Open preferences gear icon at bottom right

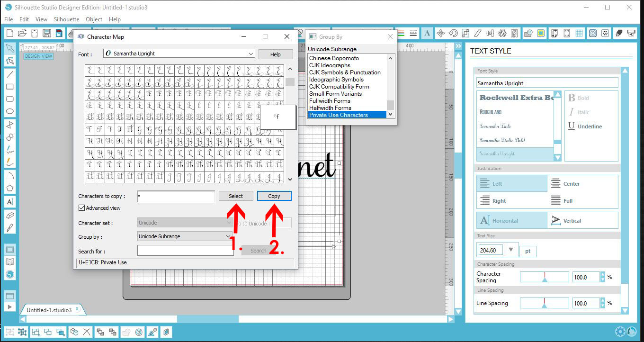tap(620, 332)
